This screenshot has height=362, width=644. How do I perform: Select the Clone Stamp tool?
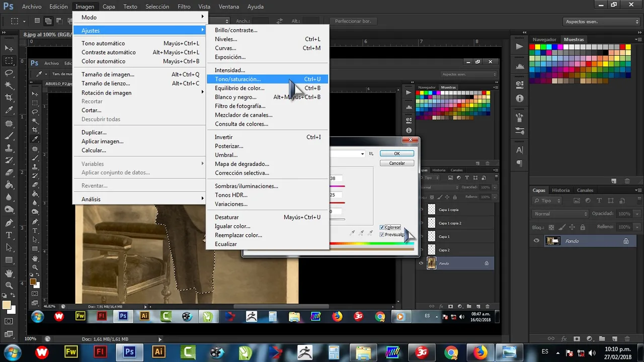point(9,148)
